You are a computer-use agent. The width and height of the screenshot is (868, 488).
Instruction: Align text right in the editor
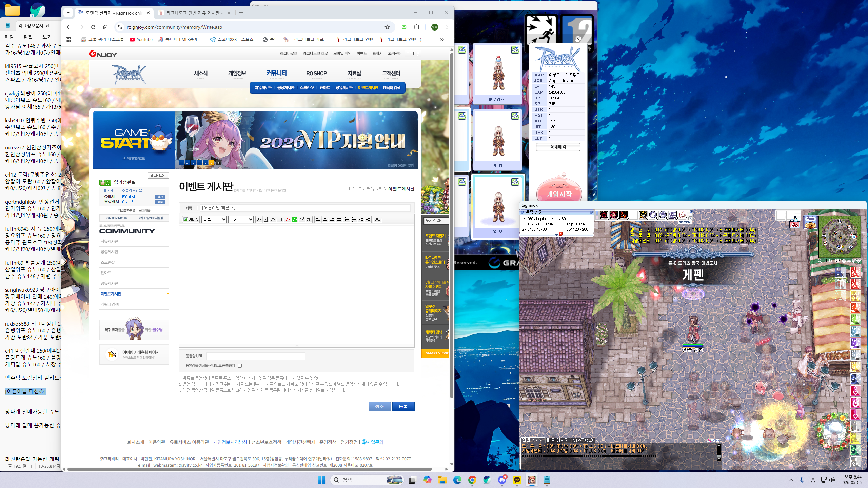(x=332, y=219)
